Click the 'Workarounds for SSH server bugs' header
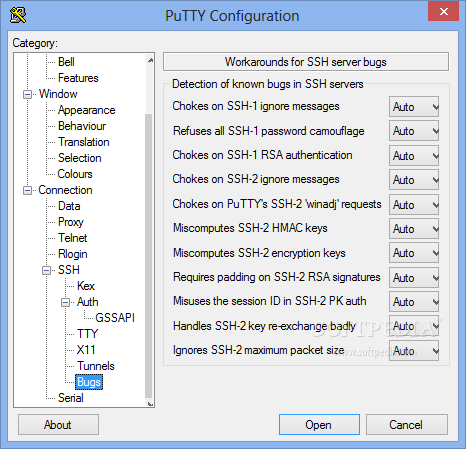 pyautogui.click(x=306, y=62)
